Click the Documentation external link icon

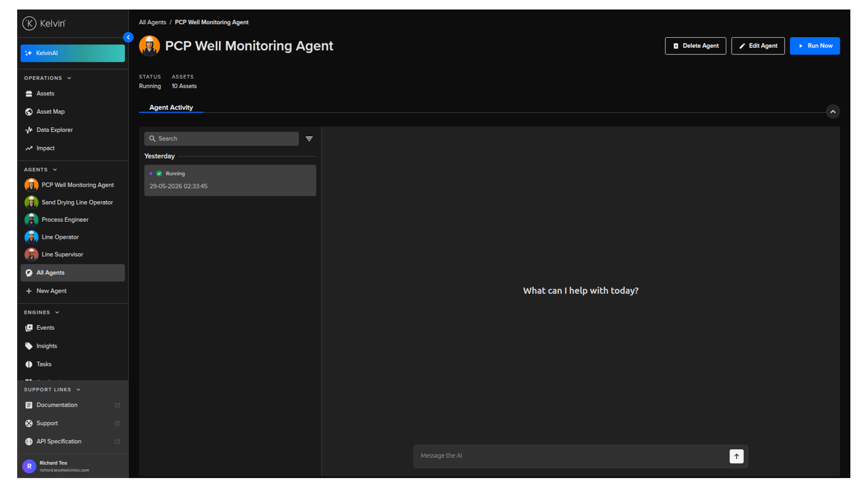(118, 405)
